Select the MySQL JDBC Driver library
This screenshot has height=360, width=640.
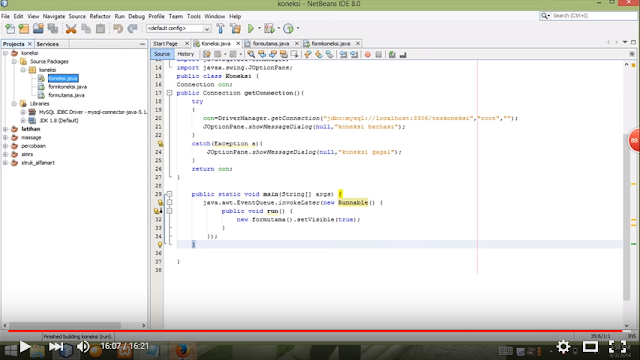(x=93, y=112)
